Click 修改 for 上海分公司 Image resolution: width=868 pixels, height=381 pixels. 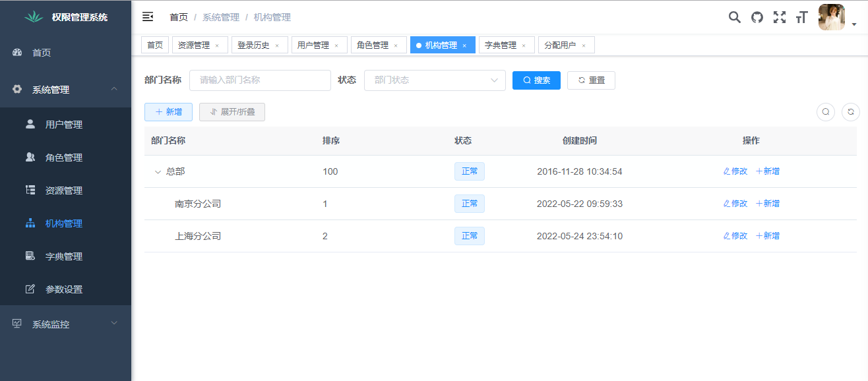[x=735, y=236]
